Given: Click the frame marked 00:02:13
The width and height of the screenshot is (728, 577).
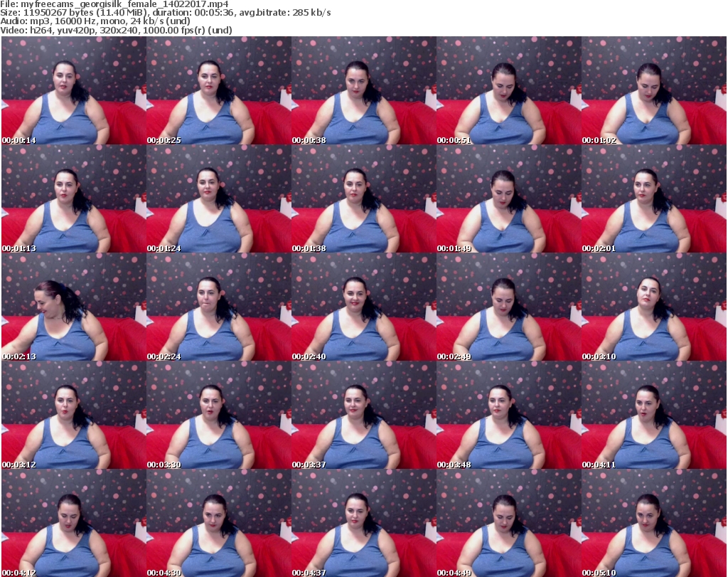Looking at the screenshot, I should point(74,307).
